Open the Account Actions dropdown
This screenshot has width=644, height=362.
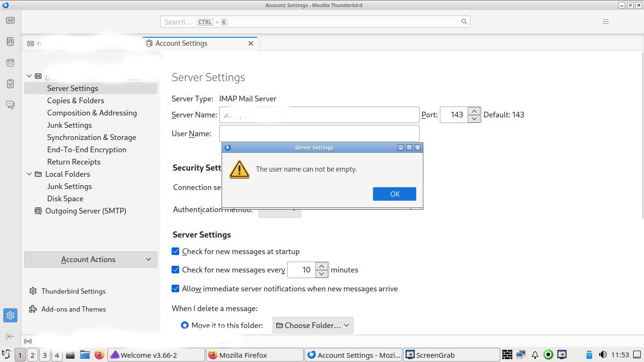91,260
